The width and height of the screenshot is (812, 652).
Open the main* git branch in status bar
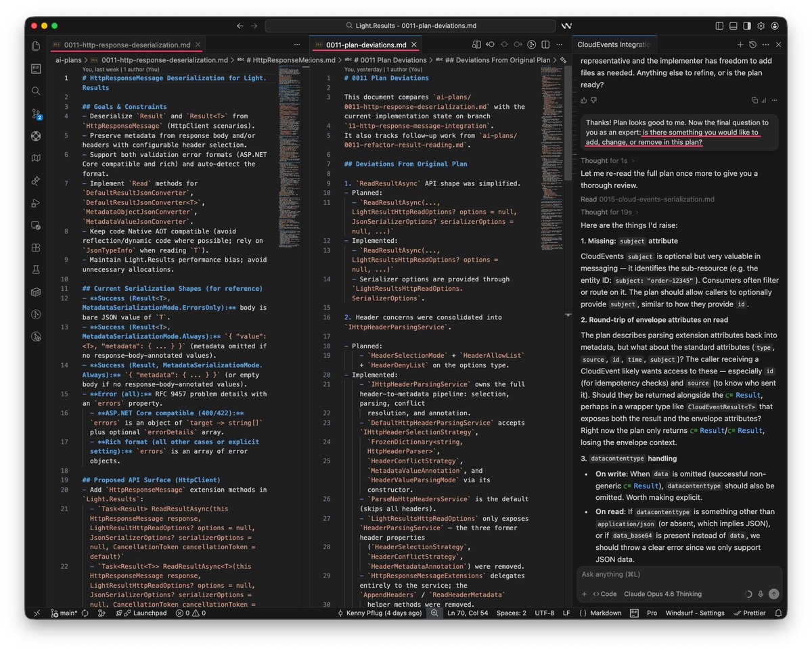click(63, 613)
